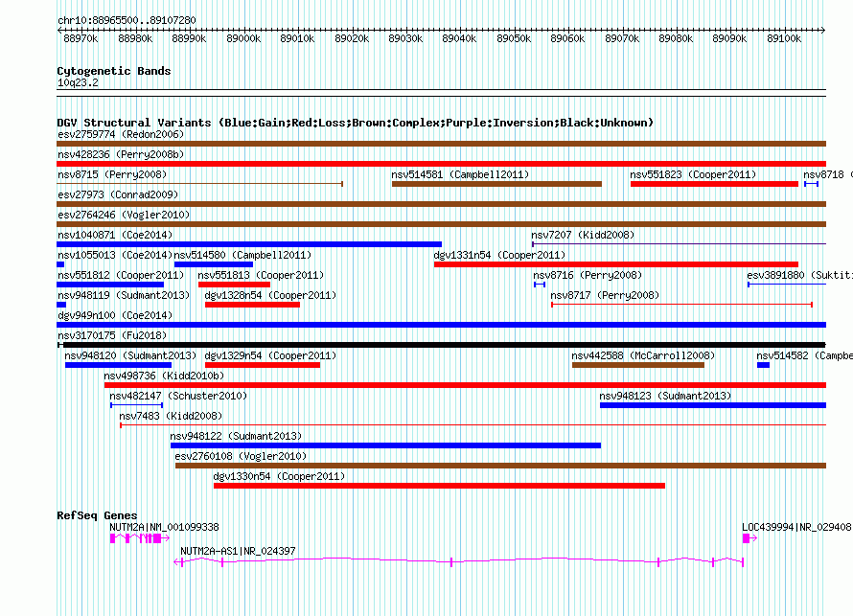Click nsv551813 (Cooper2011) red bar
Image resolution: width=853 pixels, height=616 pixels.
(x=235, y=285)
